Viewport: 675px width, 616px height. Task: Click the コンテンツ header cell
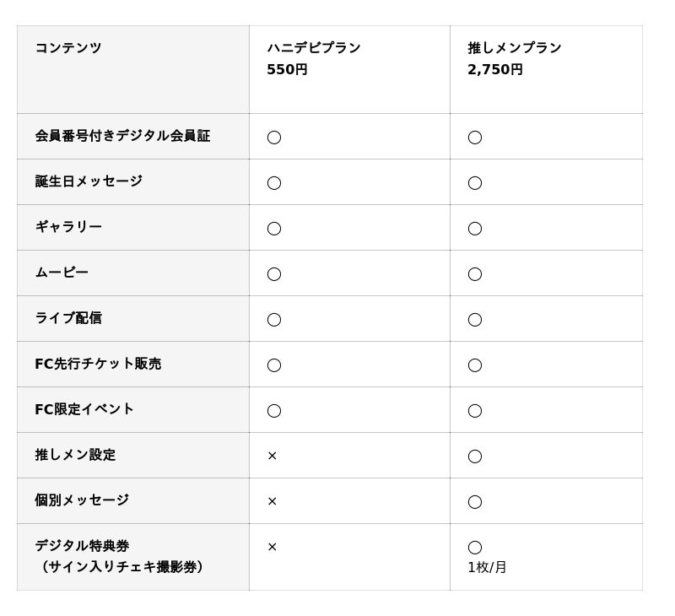[x=68, y=48]
